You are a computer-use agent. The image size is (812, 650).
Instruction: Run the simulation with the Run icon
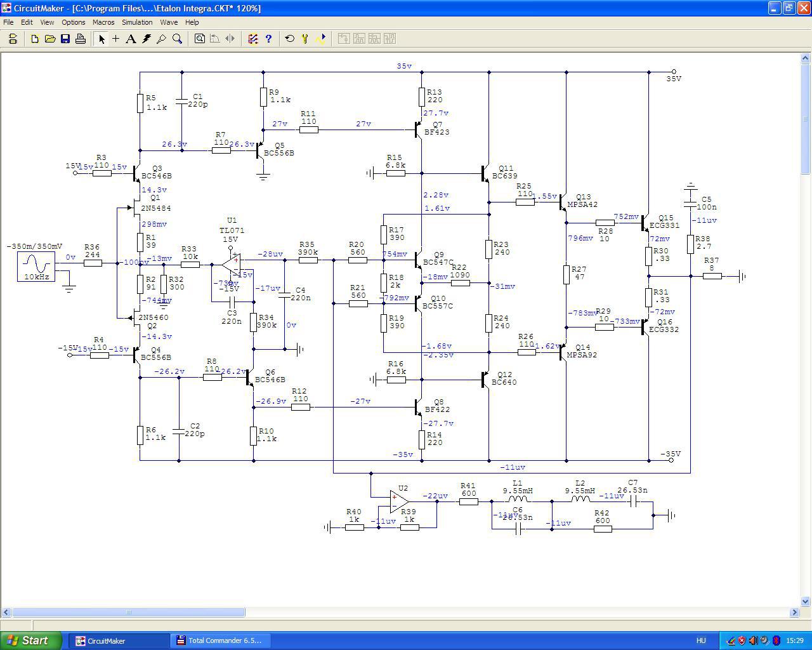point(320,39)
